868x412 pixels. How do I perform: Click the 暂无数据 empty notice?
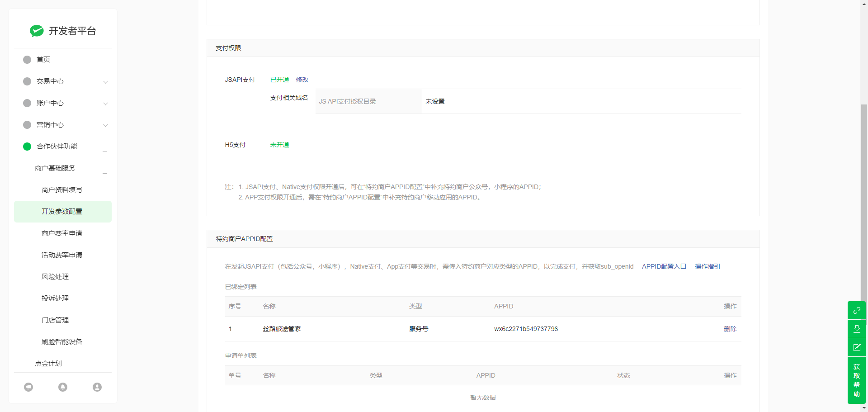483,398
